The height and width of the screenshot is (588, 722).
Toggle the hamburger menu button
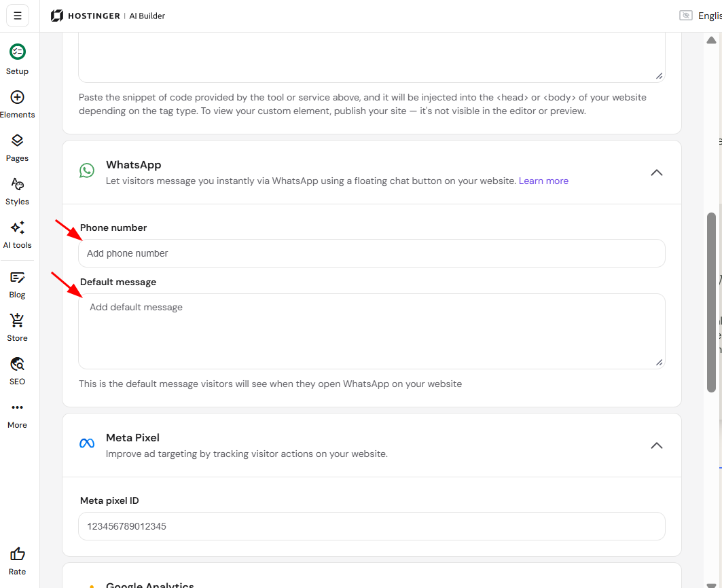tap(18, 16)
